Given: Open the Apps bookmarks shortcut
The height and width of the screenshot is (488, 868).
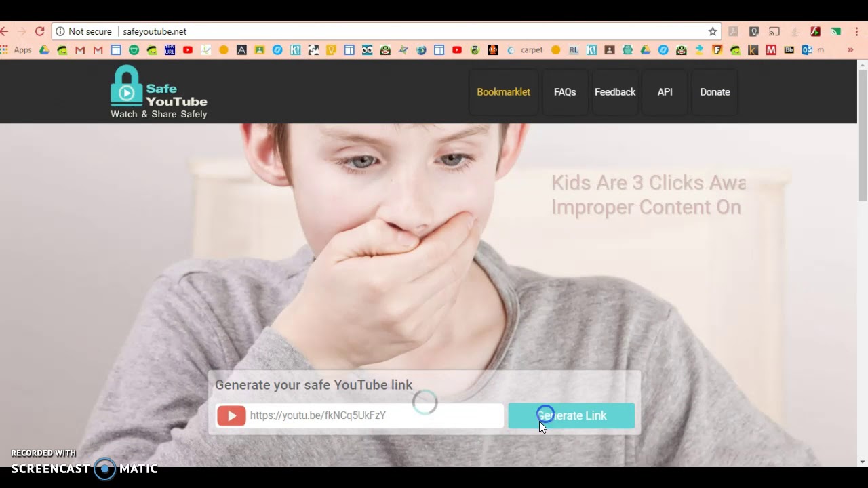Looking at the screenshot, I should [16, 49].
